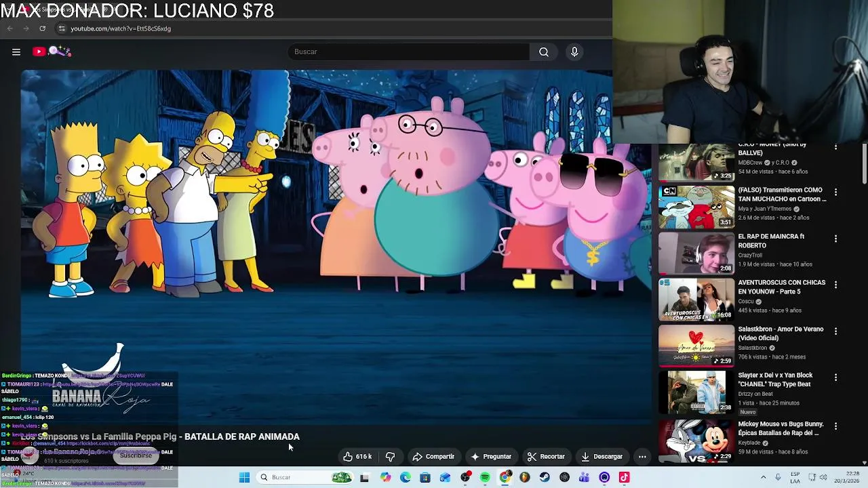
Task: Open the Amor De Verano thumbnail
Action: pyautogui.click(x=696, y=346)
